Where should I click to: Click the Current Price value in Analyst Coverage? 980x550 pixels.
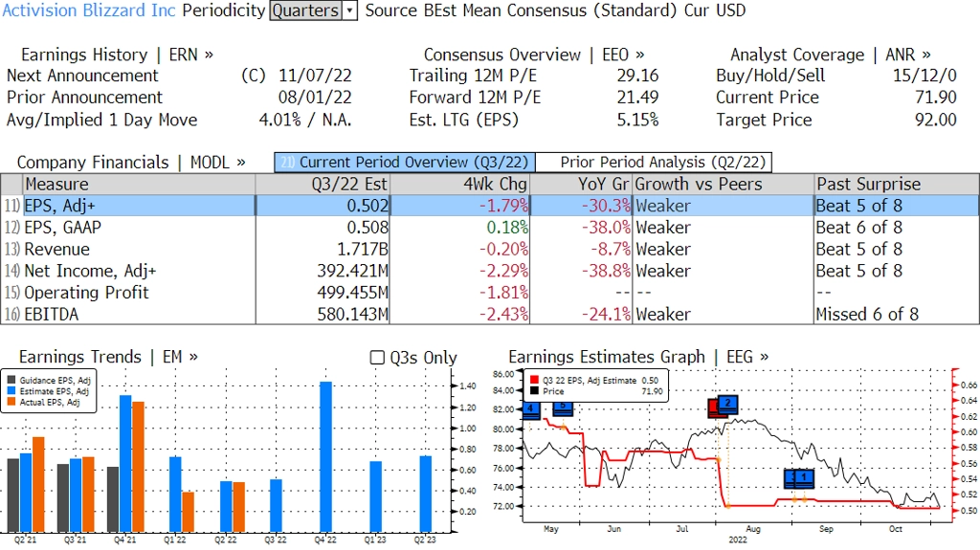click(936, 98)
